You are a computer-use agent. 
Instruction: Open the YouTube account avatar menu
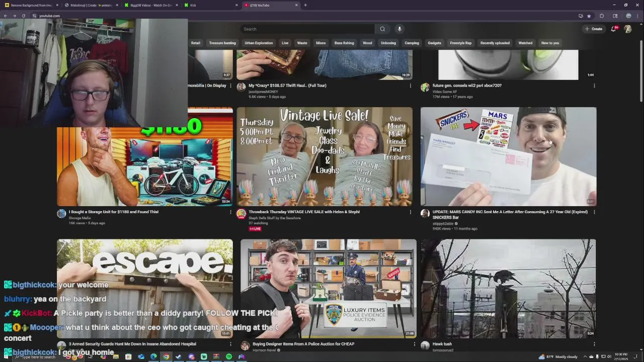click(628, 29)
